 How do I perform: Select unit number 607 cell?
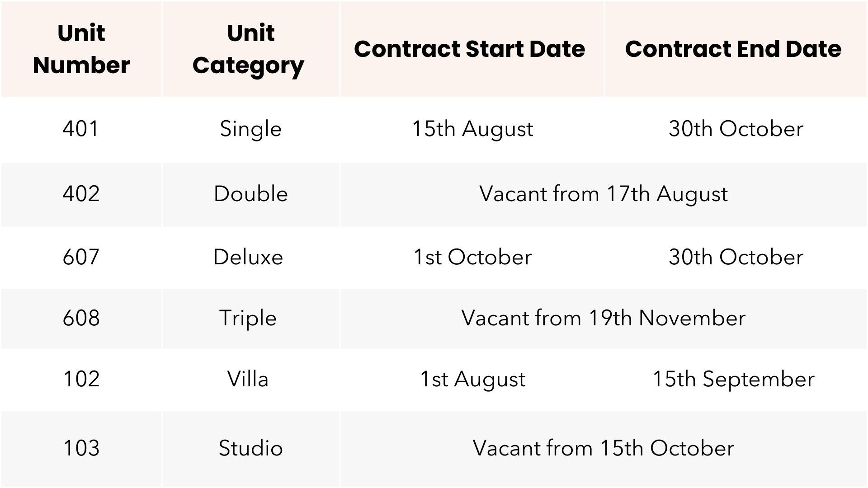pos(81,257)
